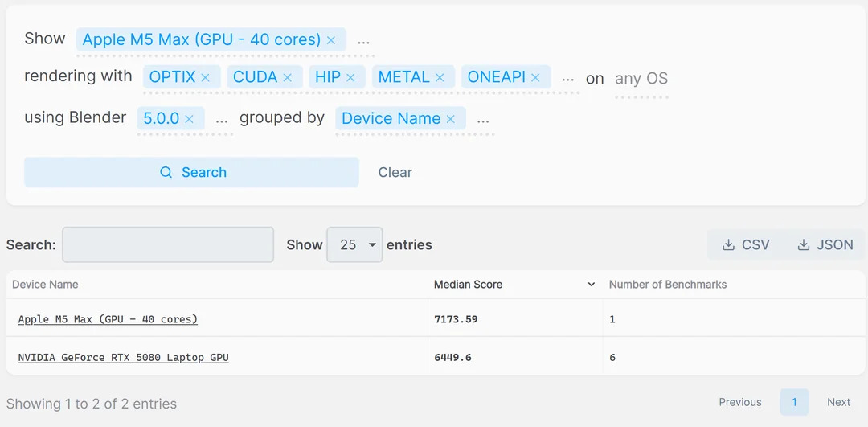
Task: Click the magnifier icon in Search button
Action: 166,172
